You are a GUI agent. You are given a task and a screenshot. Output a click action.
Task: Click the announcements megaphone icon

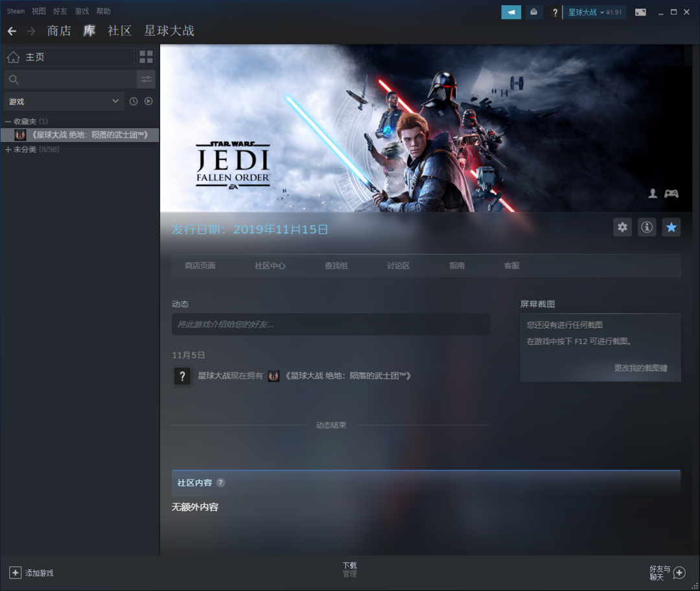[511, 12]
